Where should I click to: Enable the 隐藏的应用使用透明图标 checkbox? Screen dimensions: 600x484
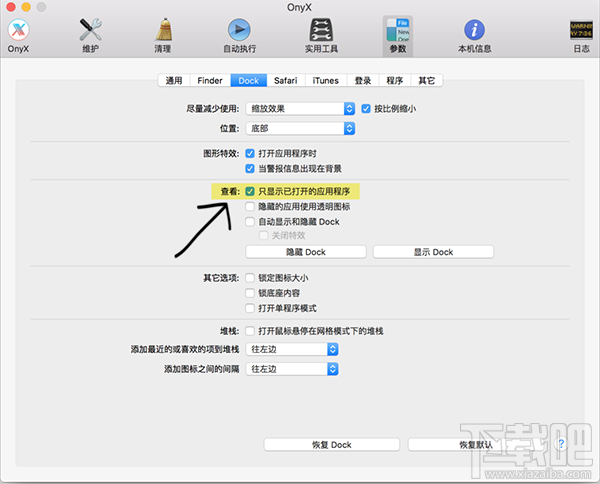click(250, 207)
